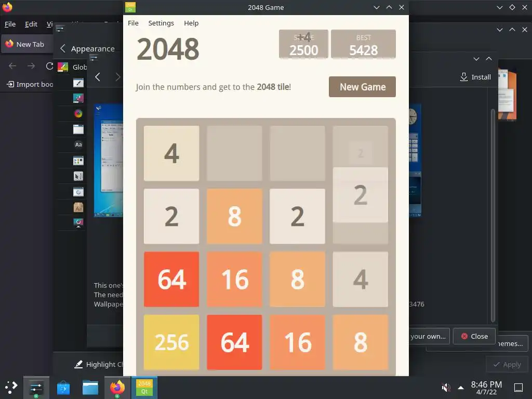Viewport: 532px width, 399px height.
Task: Go back from Appearance in System Settings
Action: click(x=63, y=48)
